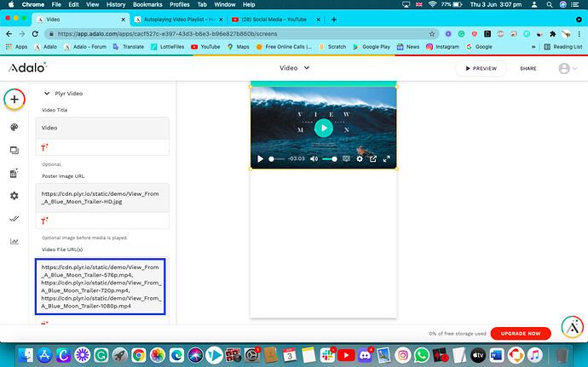Open the Branding palette icon
Viewport: 588px width, 367px height.
tap(14, 127)
